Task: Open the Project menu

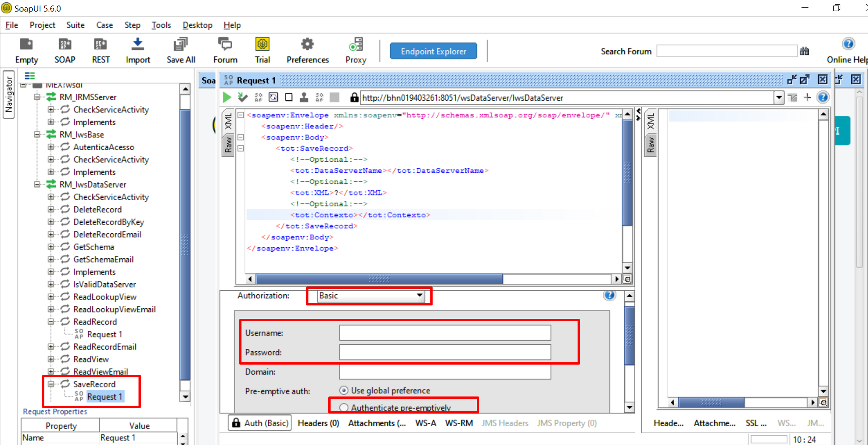Action: coord(42,25)
